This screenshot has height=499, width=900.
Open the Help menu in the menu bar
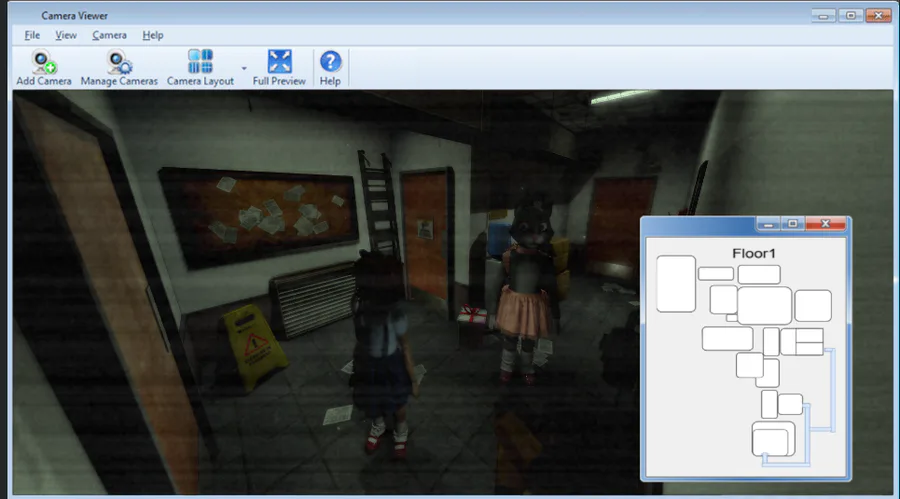click(153, 35)
